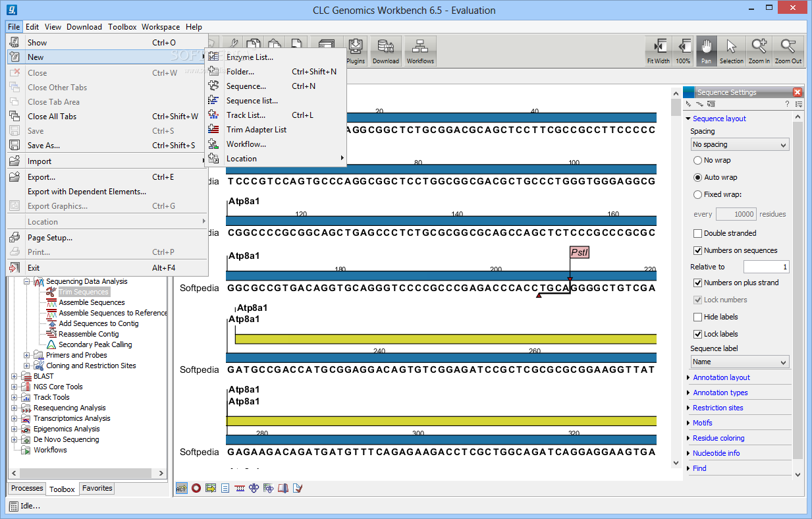The image size is (812, 519).
Task: Expand the BLAST folder in Toolbox tree
Action: pos(14,376)
